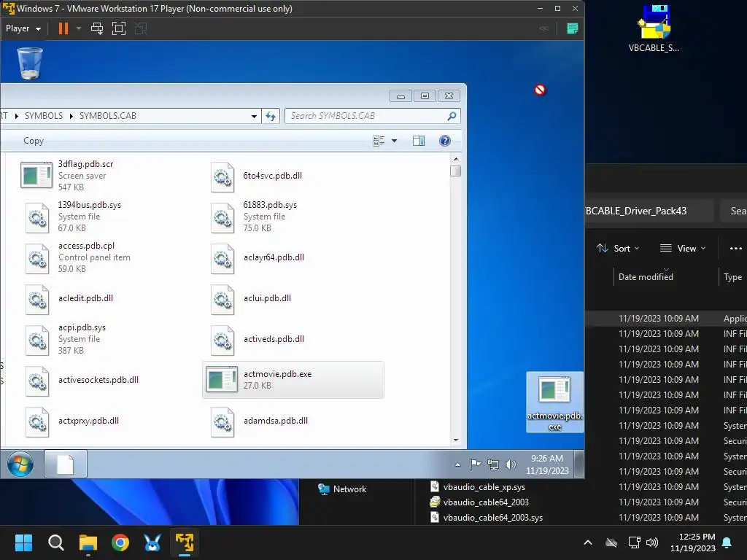
Task: Open the VMware notes icon
Action: (572, 28)
